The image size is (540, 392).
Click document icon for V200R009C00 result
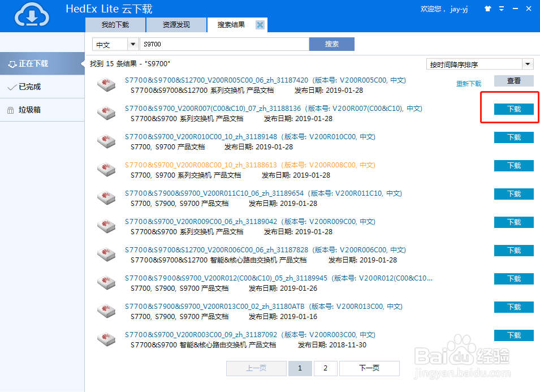(x=106, y=226)
